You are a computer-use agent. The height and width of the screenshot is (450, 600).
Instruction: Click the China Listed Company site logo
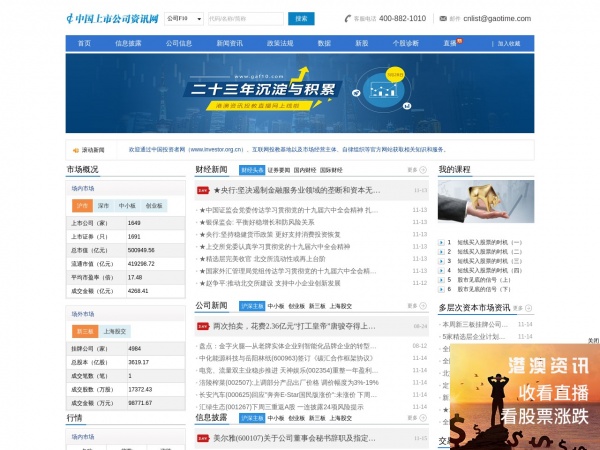[x=112, y=18]
